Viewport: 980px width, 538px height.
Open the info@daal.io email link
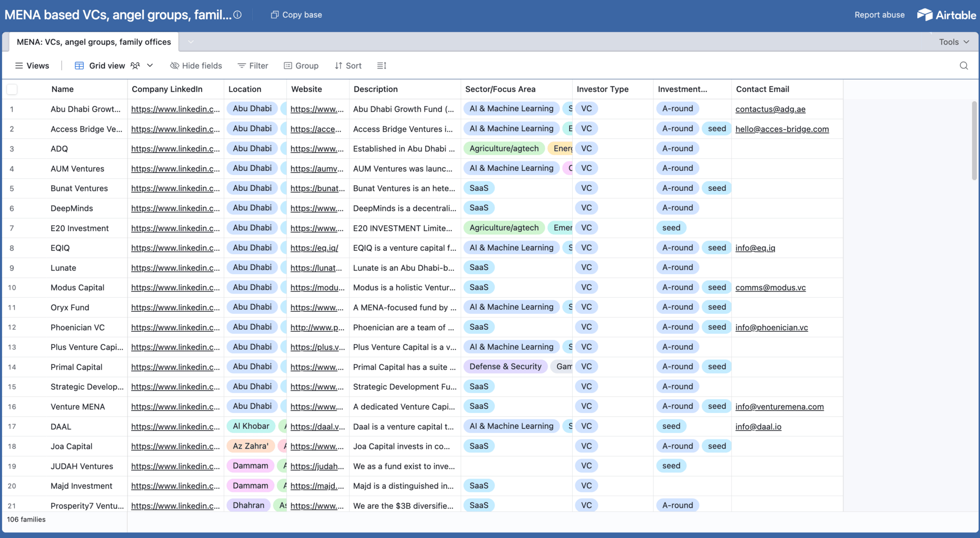(x=758, y=426)
